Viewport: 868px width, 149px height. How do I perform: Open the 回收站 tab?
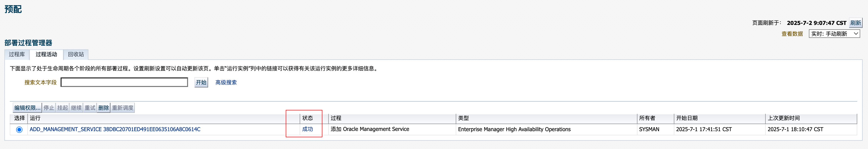tap(76, 54)
